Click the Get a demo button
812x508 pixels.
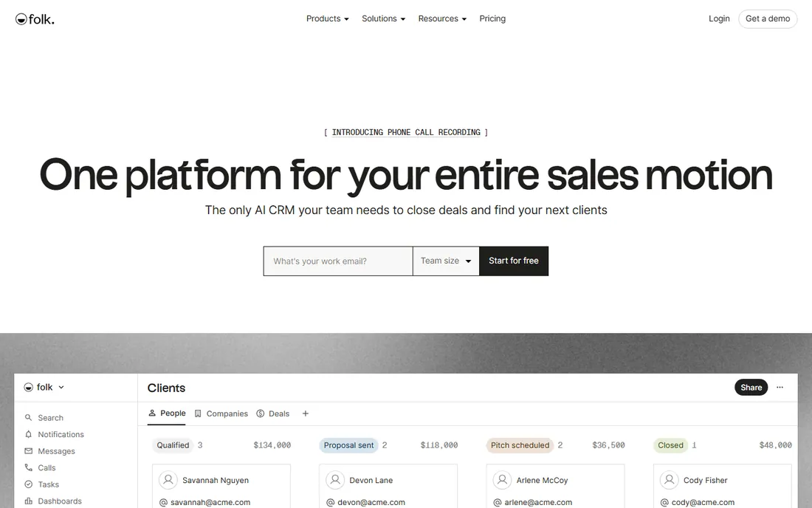[x=768, y=18]
